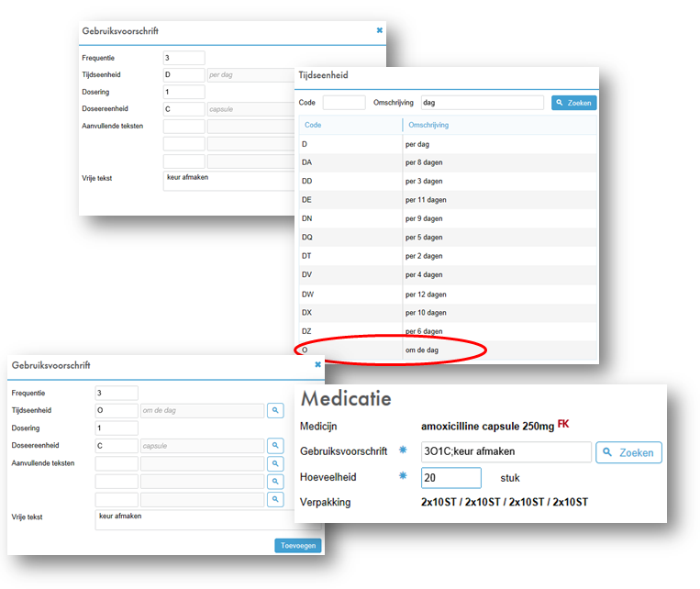Close the Gebruiksvoorschrift dialog showing 'om de dag'

318,364
